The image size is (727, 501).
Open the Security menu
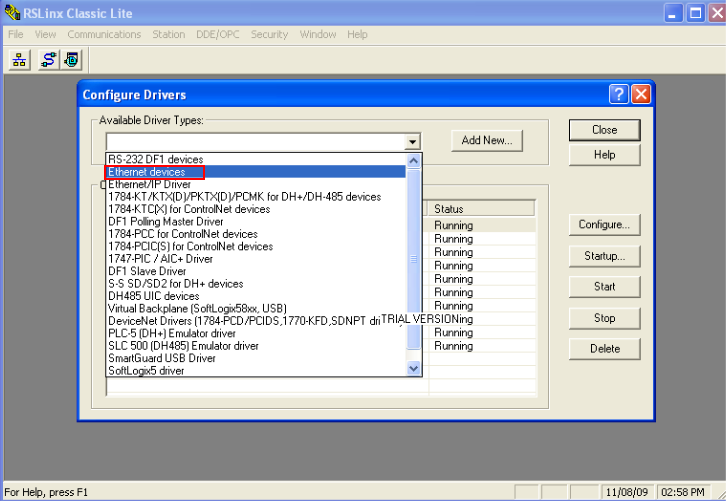[x=269, y=34]
